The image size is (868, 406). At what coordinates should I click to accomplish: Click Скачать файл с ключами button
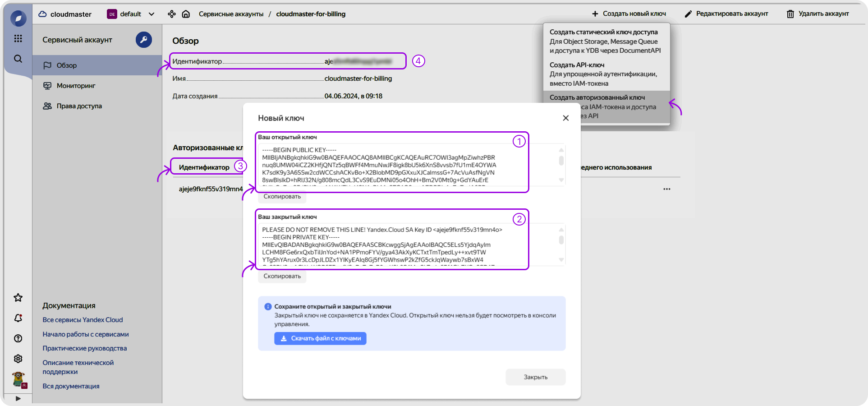click(320, 338)
